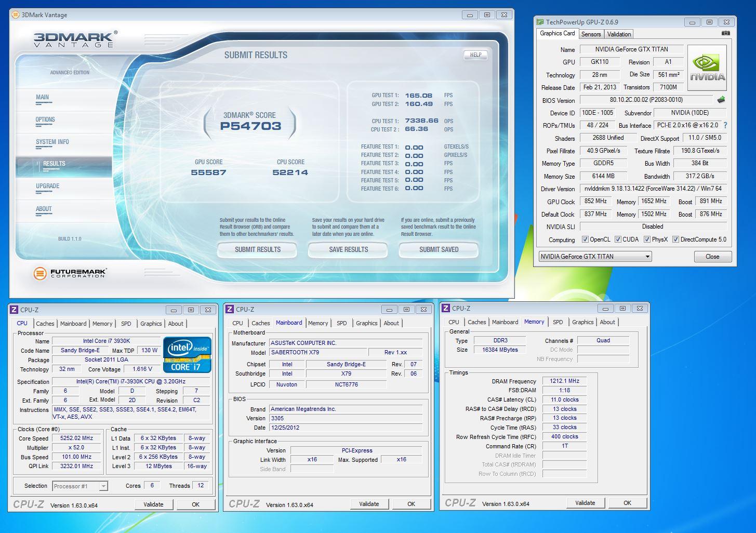Viewport: 756px width, 533px height.
Task: Toggle OpenCL checkbox in GPU-Z
Action: point(585,239)
